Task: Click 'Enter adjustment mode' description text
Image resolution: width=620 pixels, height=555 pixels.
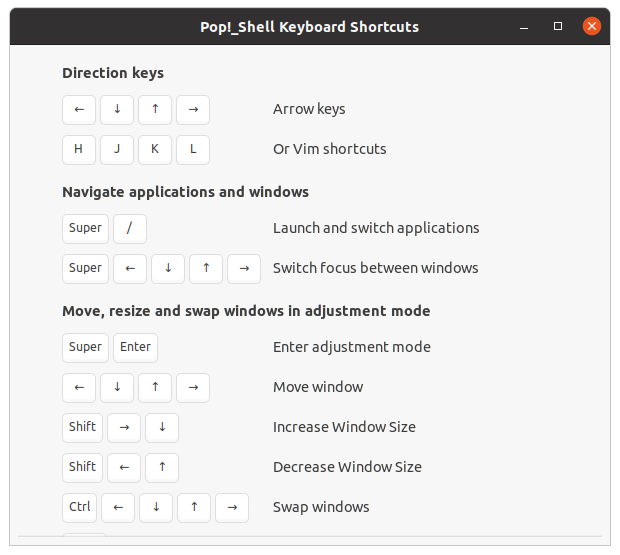Action: tap(352, 347)
